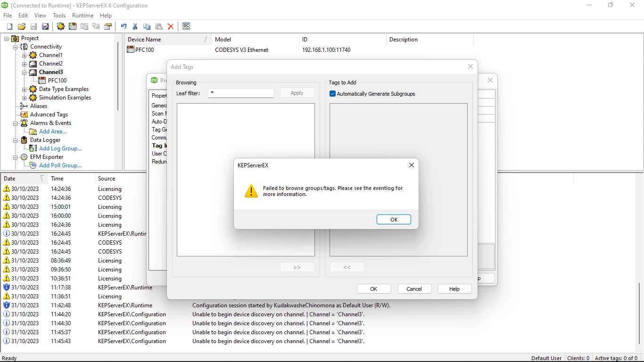
Task: Click the Add Poll Group... link
Action: (60, 165)
